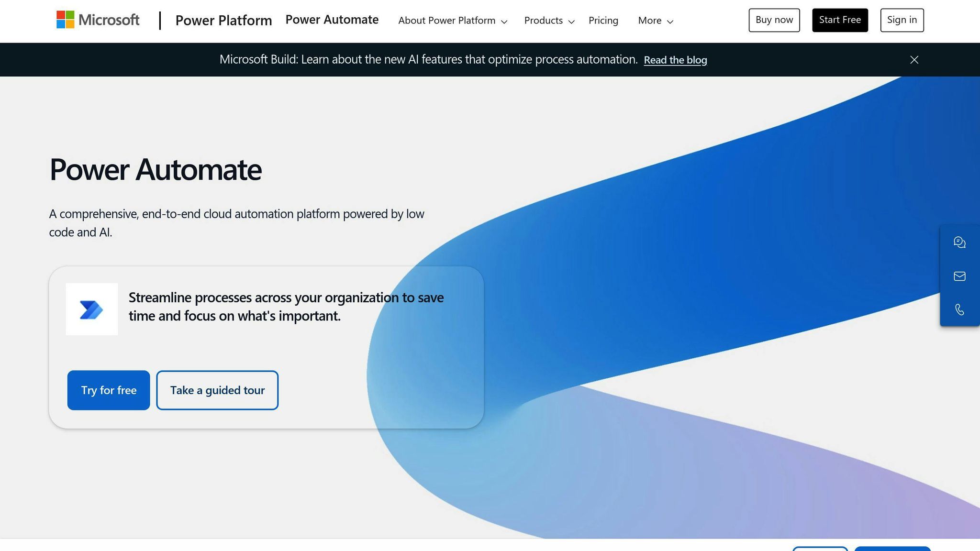The width and height of the screenshot is (980, 551).
Task: Open the Read the blog link
Action: pyautogui.click(x=675, y=60)
